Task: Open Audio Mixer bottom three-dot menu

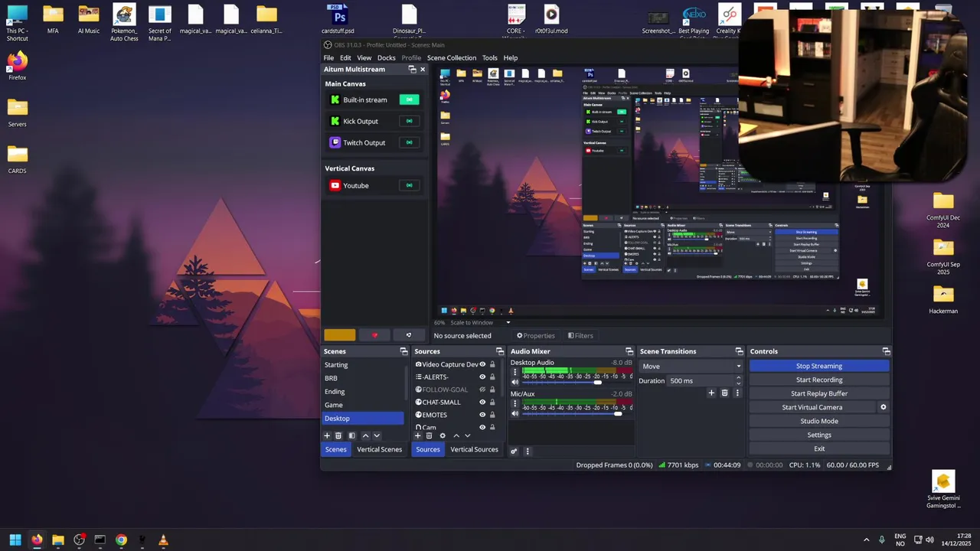Action: point(527,451)
